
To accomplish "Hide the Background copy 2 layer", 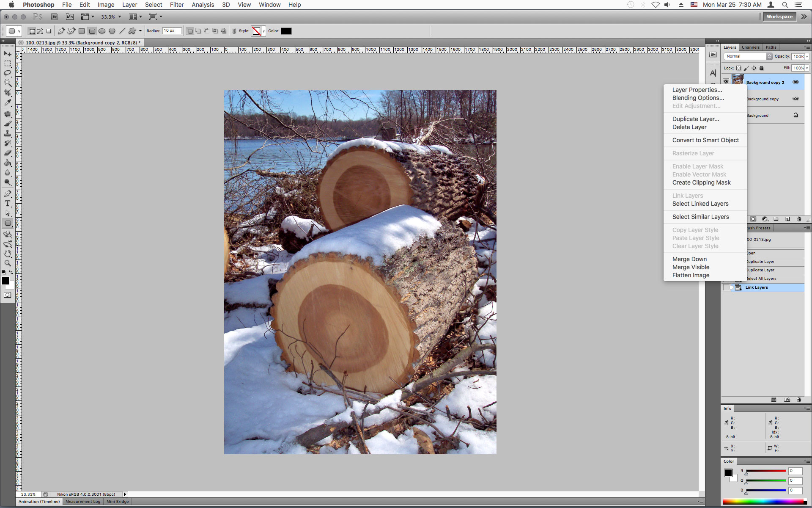I will click(726, 82).
